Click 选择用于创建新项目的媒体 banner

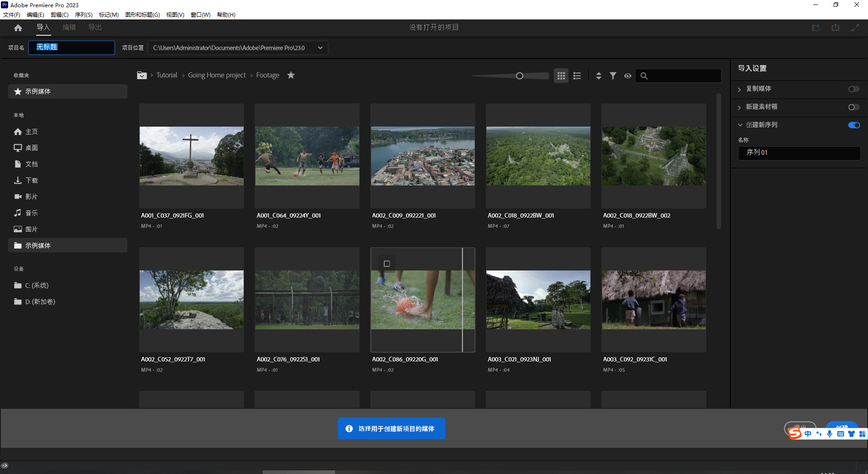click(x=392, y=428)
